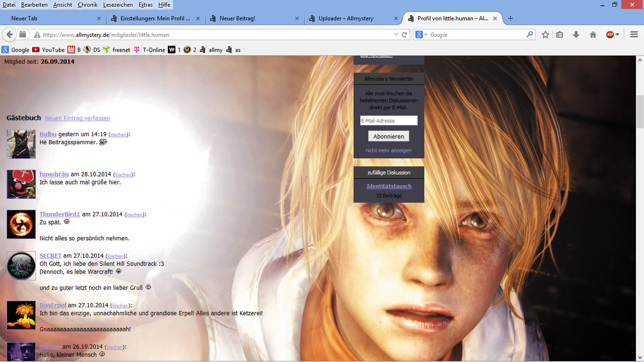Screen dimensions: 644x362
Task: Open the Ansicht menu
Action: (x=63, y=5)
